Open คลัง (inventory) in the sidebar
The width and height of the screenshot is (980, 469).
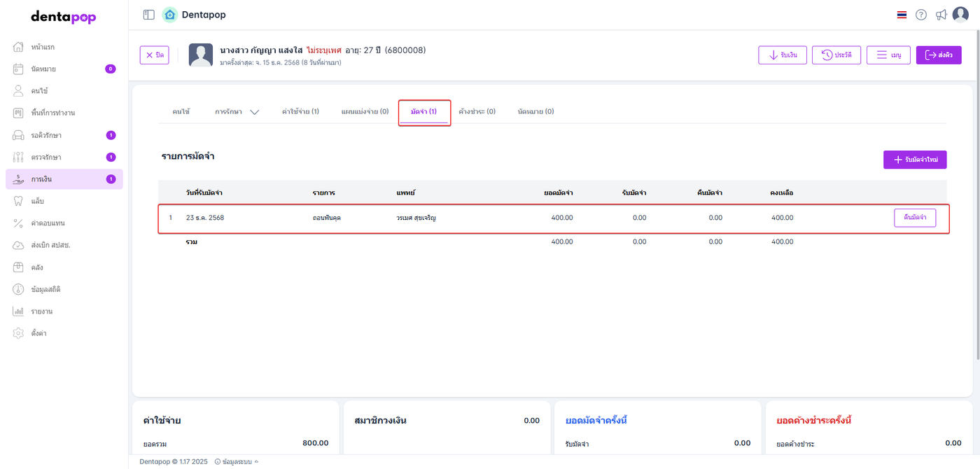(x=38, y=267)
